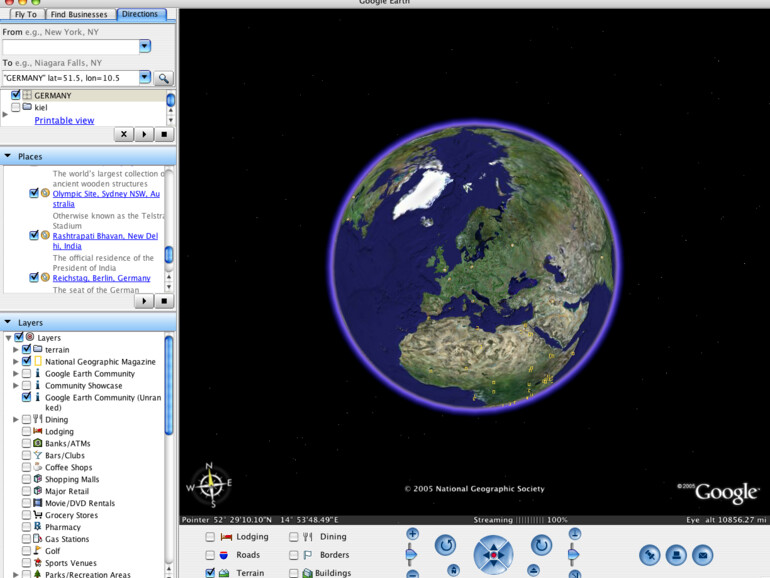Click the Printable view link
The image size is (770, 578).
pyautogui.click(x=64, y=121)
